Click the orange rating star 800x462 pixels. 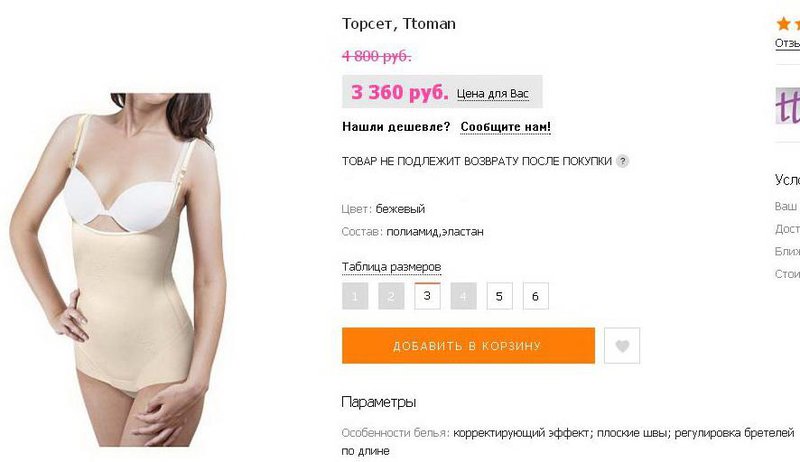(783, 23)
